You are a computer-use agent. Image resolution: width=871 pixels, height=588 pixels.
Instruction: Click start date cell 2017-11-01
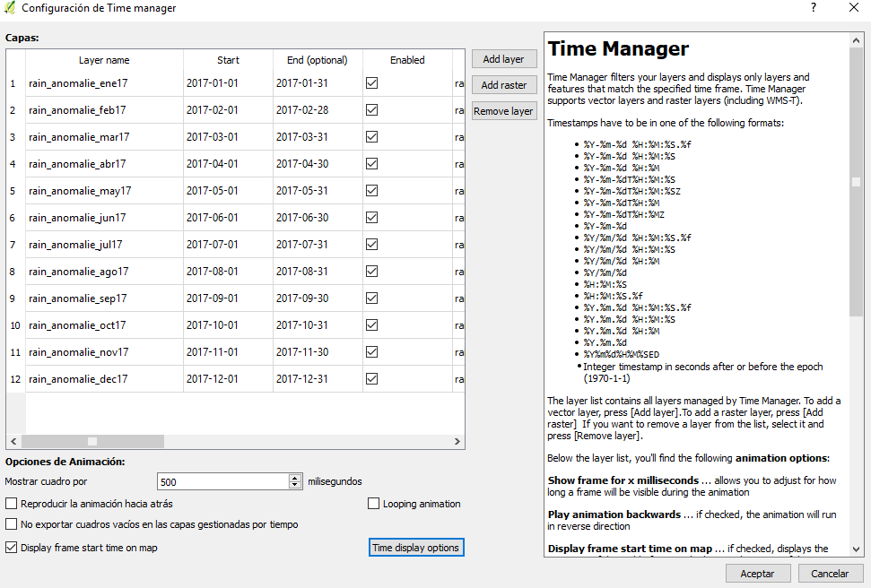pyautogui.click(x=229, y=352)
